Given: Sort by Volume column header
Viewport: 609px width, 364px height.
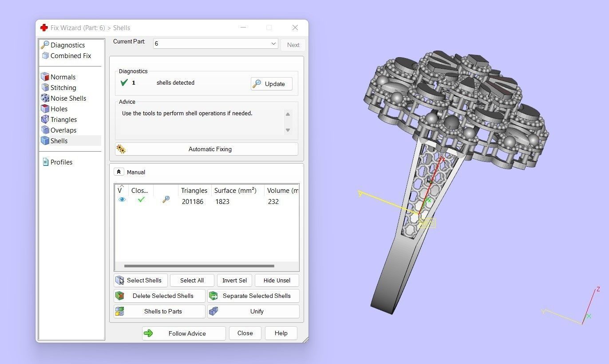Looking at the screenshot, I should pos(282,190).
